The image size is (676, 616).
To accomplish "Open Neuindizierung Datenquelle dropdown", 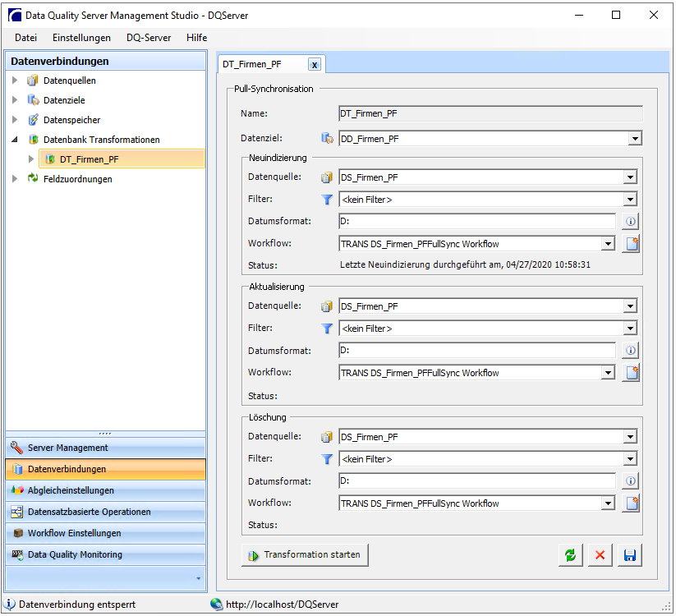I will (630, 177).
